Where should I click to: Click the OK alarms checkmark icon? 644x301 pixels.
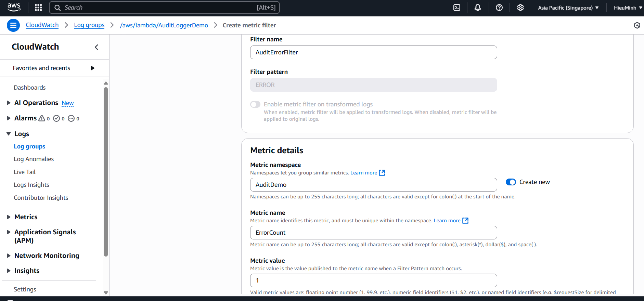point(56,118)
